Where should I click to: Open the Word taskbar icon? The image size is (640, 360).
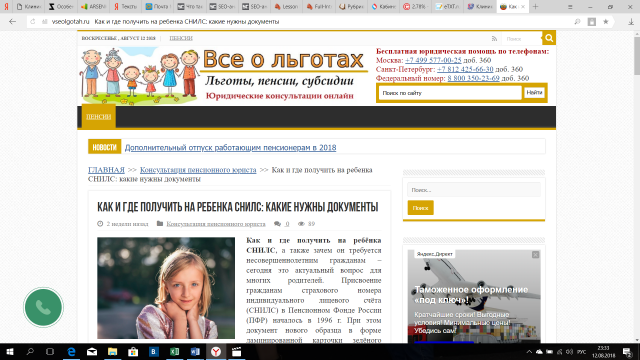click(195, 351)
